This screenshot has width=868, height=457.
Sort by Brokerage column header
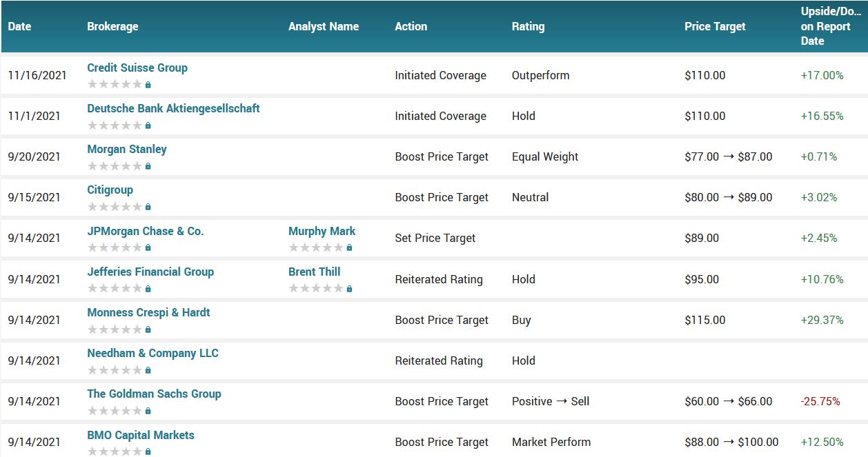pyautogui.click(x=112, y=27)
